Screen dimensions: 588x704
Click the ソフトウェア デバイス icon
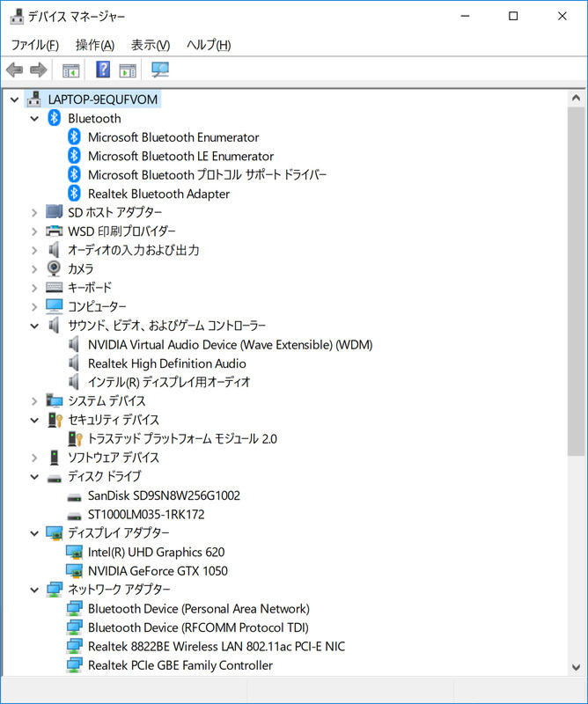click(x=55, y=458)
